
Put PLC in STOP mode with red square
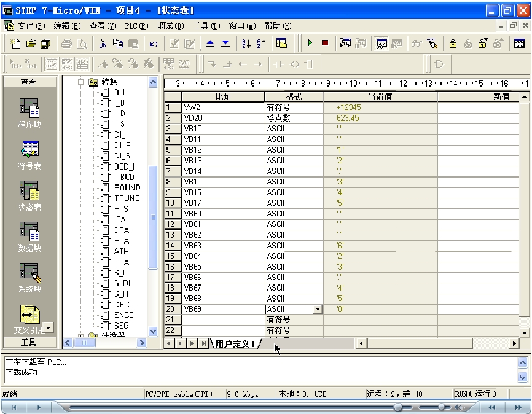[325, 43]
